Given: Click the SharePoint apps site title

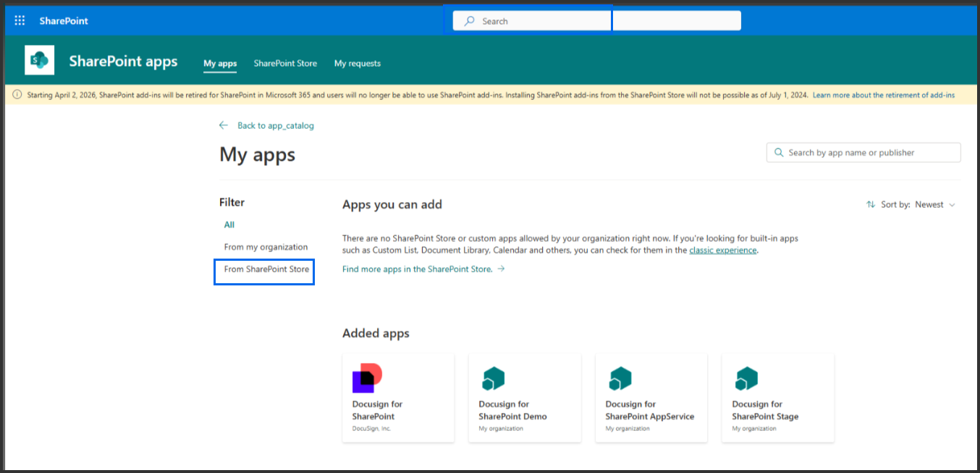Looking at the screenshot, I should pyautogui.click(x=123, y=62).
